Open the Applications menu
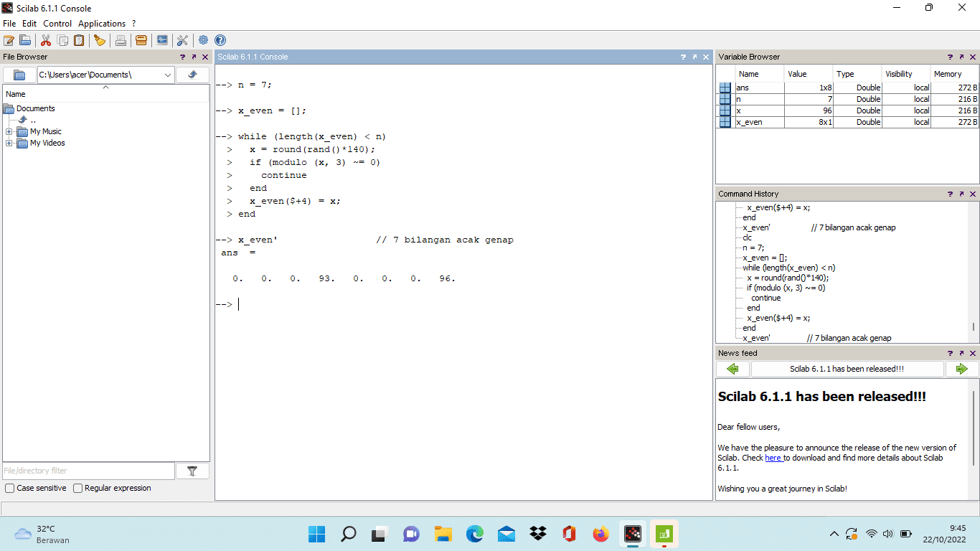Viewport: 980px width, 551px height. (102, 24)
